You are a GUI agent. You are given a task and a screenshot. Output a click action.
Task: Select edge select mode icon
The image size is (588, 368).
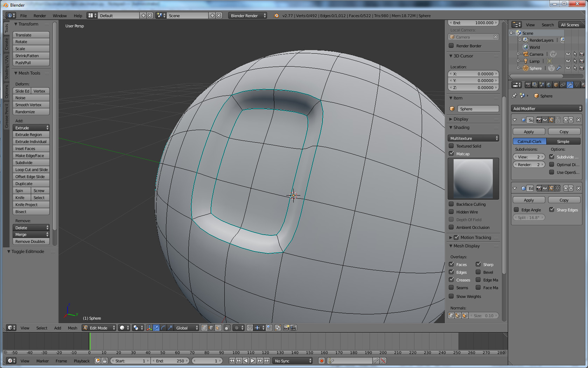(211, 328)
